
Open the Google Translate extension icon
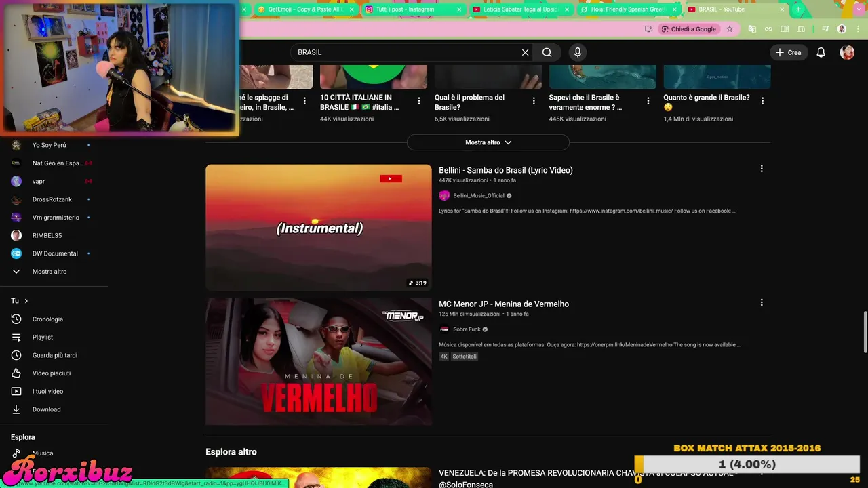[x=752, y=29]
